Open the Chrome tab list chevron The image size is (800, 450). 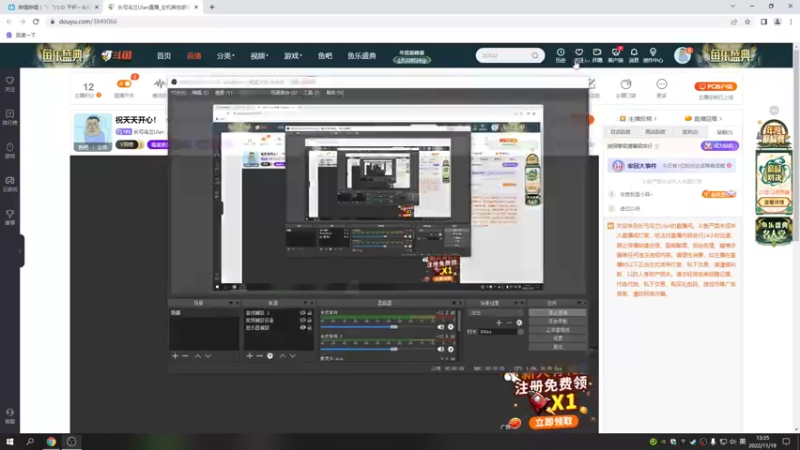click(733, 7)
